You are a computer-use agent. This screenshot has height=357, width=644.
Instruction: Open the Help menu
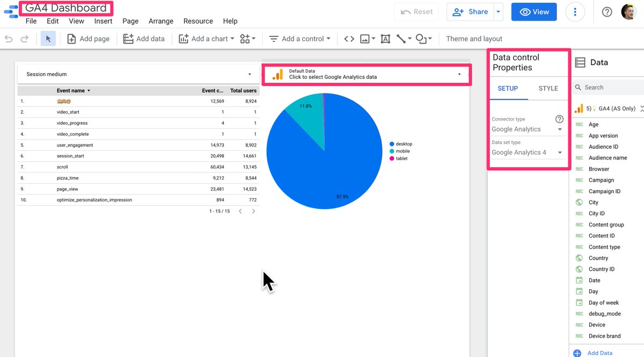point(230,21)
